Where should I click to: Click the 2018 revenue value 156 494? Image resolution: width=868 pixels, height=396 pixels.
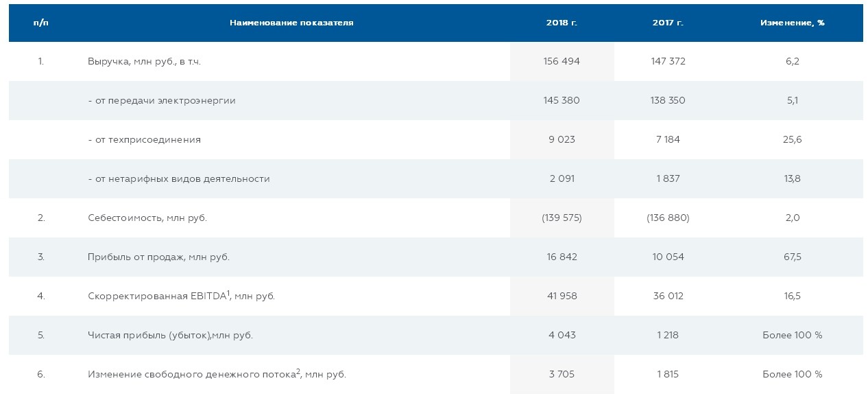[562, 62]
